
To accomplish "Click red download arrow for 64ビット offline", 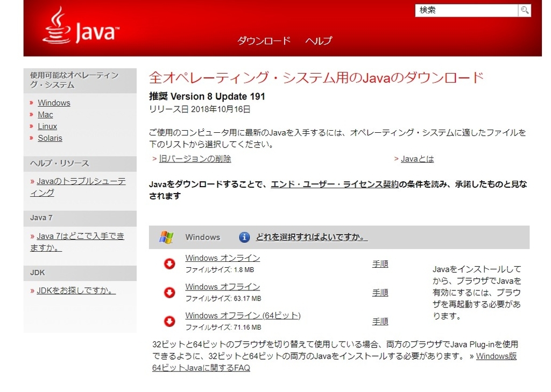I will (169, 322).
